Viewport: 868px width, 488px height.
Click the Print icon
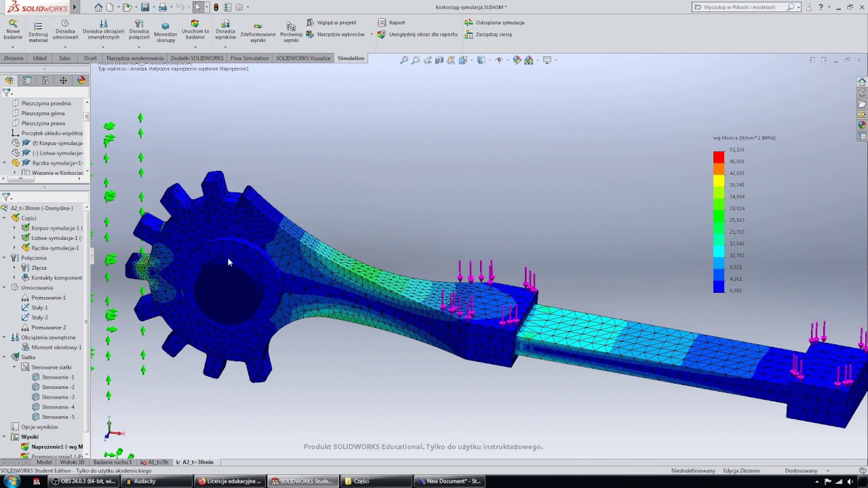tap(163, 7)
